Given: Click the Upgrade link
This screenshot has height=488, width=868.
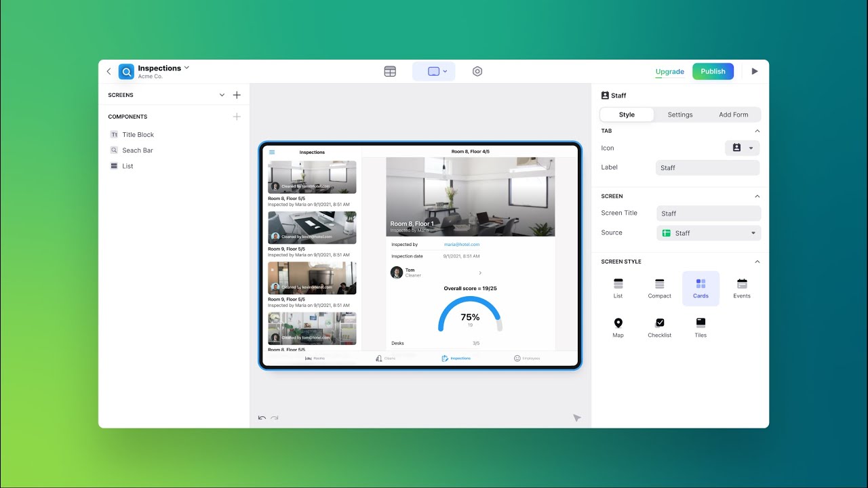Looking at the screenshot, I should click(x=670, y=72).
